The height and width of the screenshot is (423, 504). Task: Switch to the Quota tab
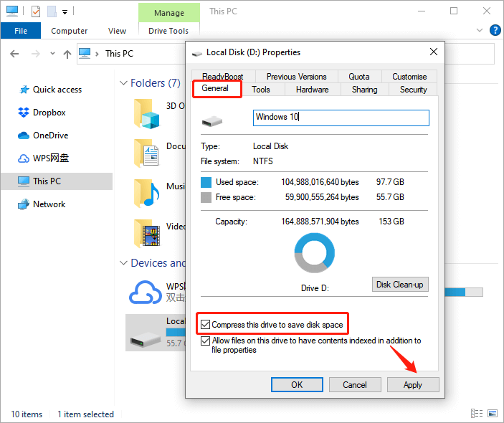coord(359,77)
